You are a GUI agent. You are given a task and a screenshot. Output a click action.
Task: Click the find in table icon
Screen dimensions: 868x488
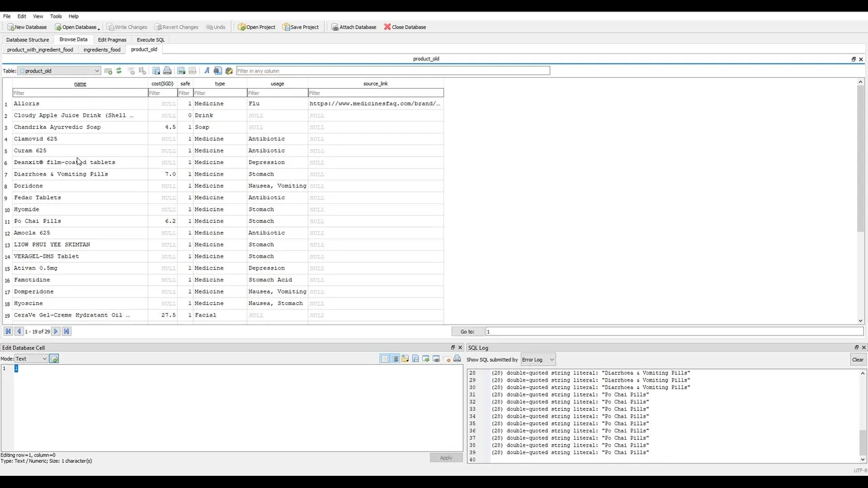[x=218, y=70]
